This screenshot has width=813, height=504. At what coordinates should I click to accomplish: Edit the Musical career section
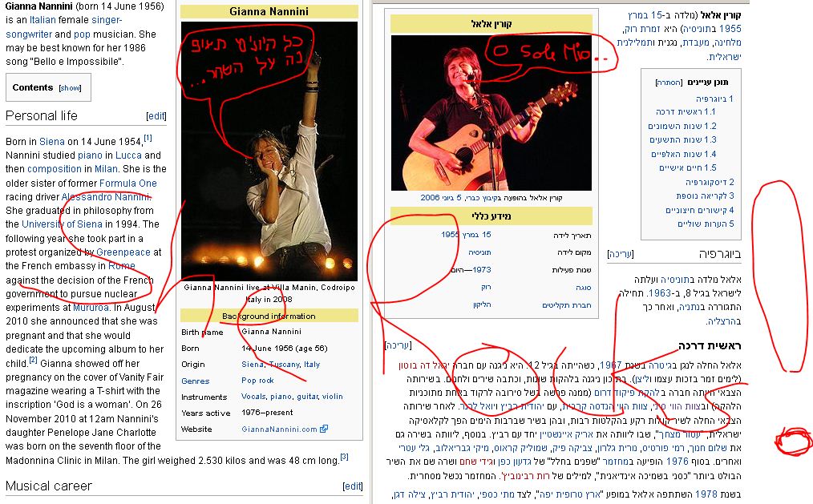pos(353,486)
